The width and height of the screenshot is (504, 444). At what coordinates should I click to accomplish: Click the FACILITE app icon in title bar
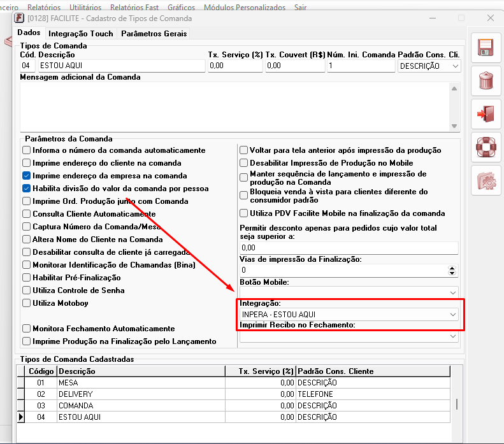(x=19, y=18)
